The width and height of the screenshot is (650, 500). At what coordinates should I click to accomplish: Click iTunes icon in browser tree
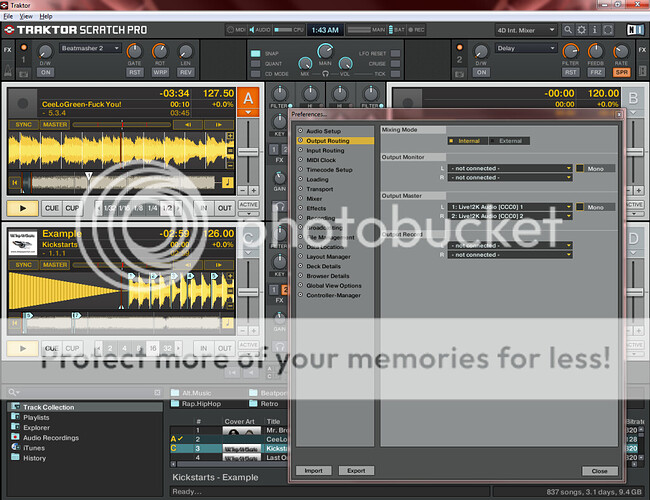15,447
